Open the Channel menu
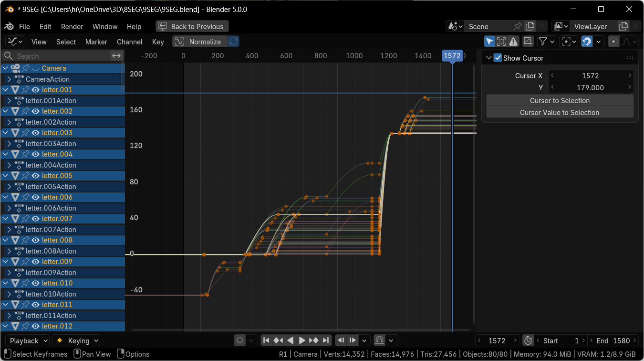This screenshot has height=361, width=644. [x=130, y=42]
